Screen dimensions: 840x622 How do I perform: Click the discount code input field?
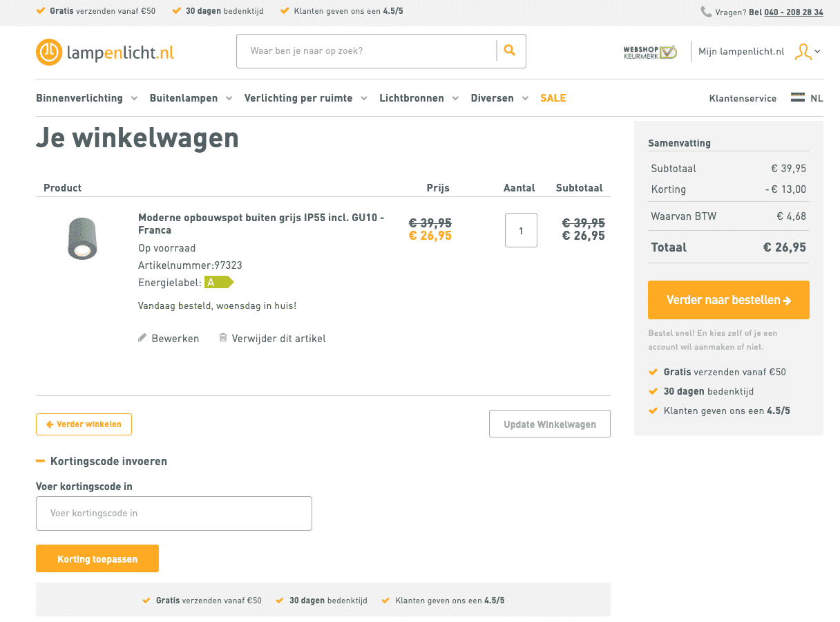click(174, 513)
